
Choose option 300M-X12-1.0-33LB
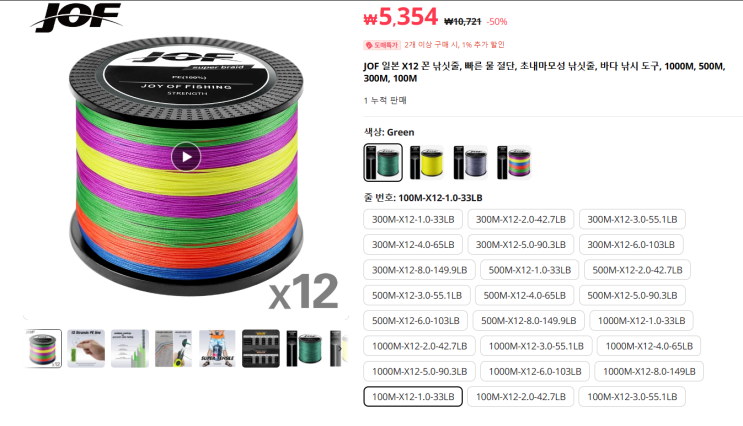point(413,219)
